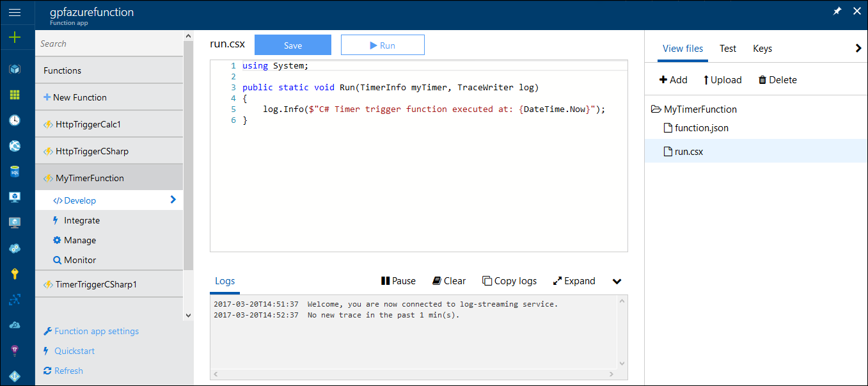This screenshot has width=868, height=386.
Task: Select MyTimerFunction in the function list
Action: (x=109, y=178)
